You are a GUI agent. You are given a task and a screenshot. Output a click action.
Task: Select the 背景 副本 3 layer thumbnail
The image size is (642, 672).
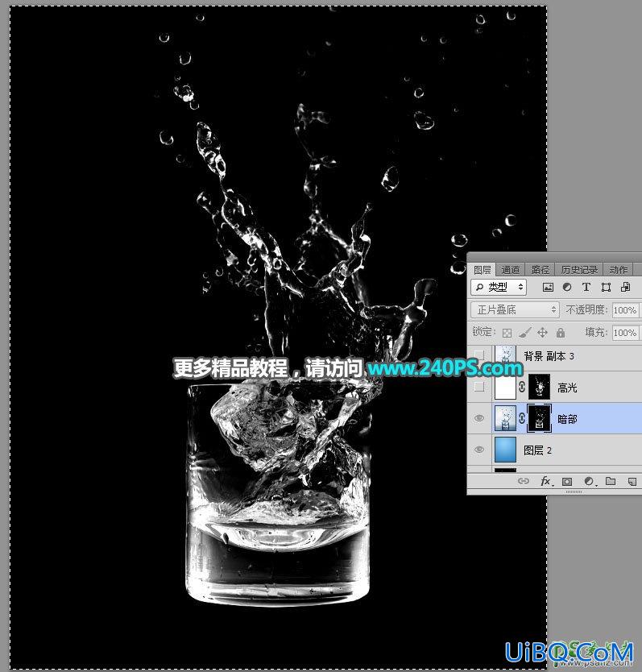pos(505,355)
